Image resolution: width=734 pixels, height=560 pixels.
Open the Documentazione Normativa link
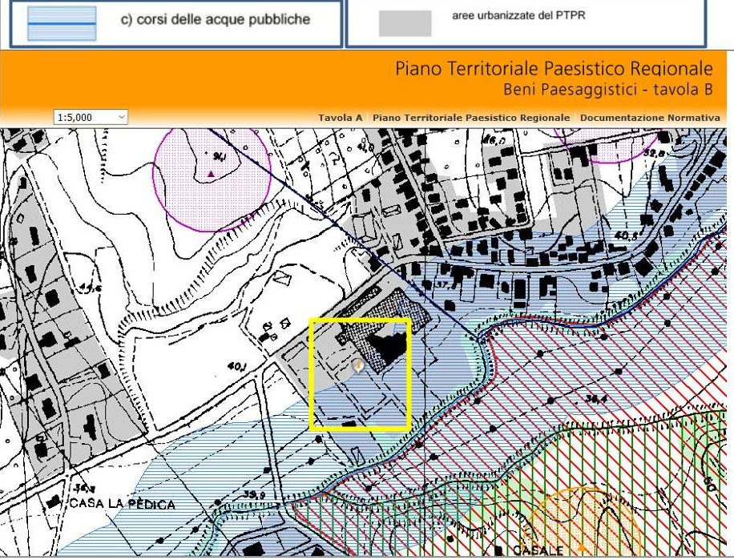[650, 118]
